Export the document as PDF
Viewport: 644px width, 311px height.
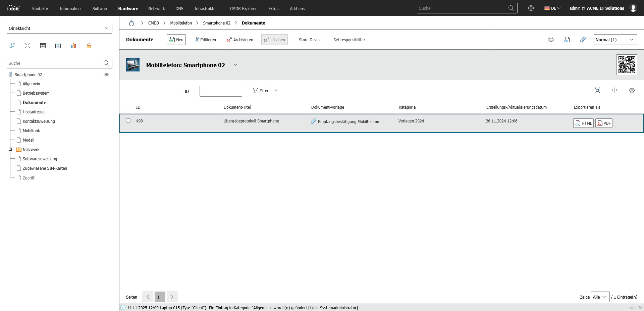604,123
